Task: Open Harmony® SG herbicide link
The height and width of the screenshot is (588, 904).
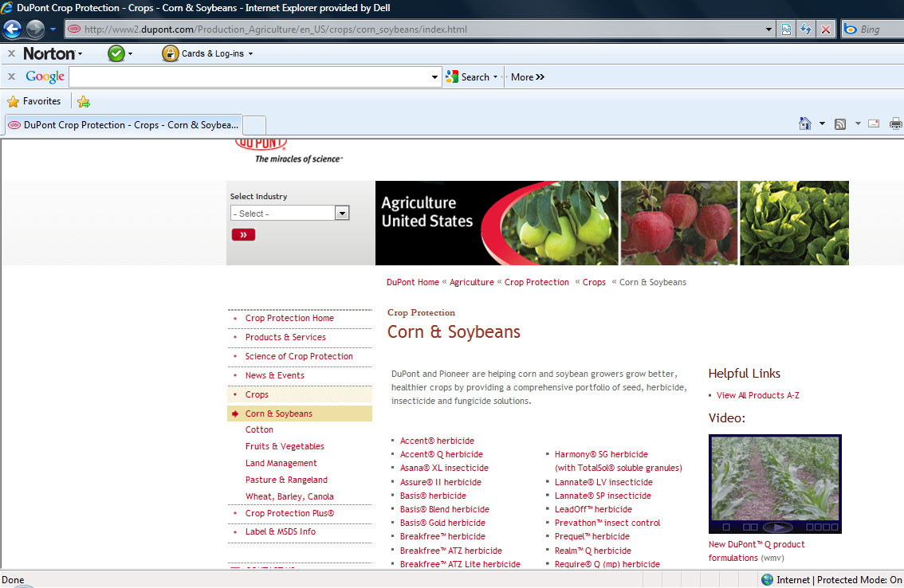Action: (601, 454)
